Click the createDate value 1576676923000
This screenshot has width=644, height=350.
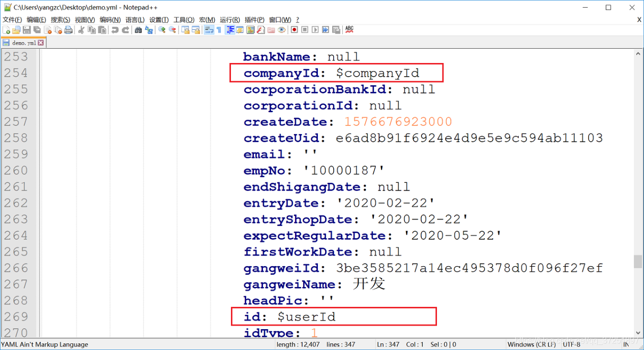[398, 122]
